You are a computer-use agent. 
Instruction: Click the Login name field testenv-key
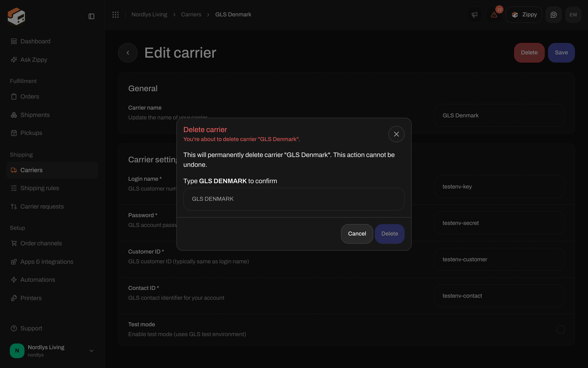pos(499,187)
